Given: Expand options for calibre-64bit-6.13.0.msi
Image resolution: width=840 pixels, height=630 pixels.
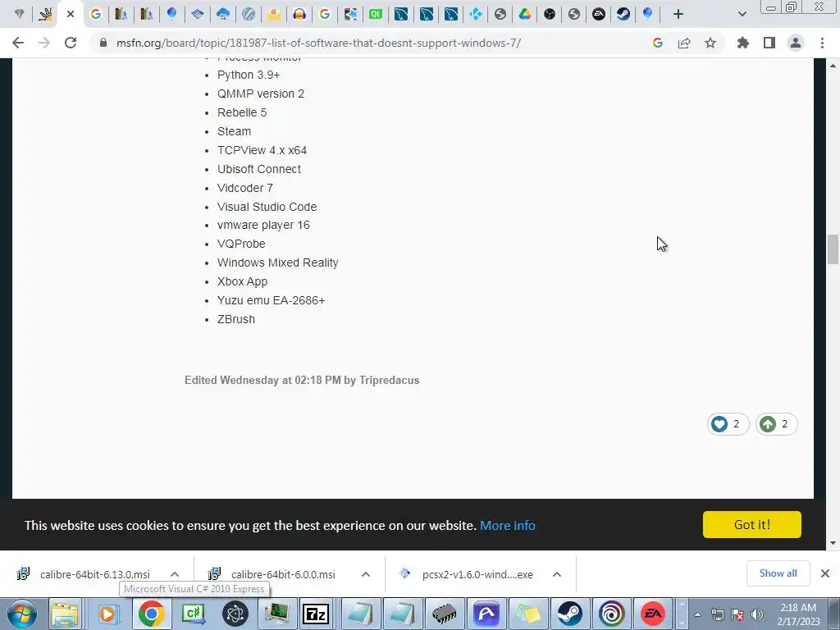Looking at the screenshot, I should [x=175, y=574].
